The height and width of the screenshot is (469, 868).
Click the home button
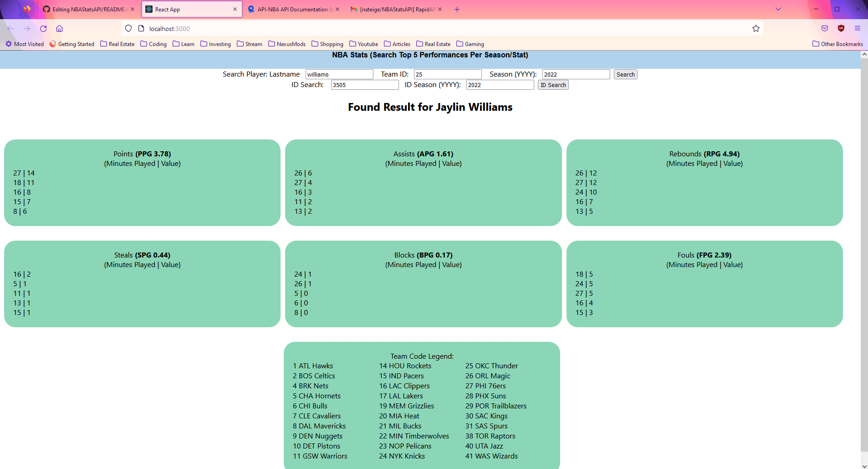59,28
